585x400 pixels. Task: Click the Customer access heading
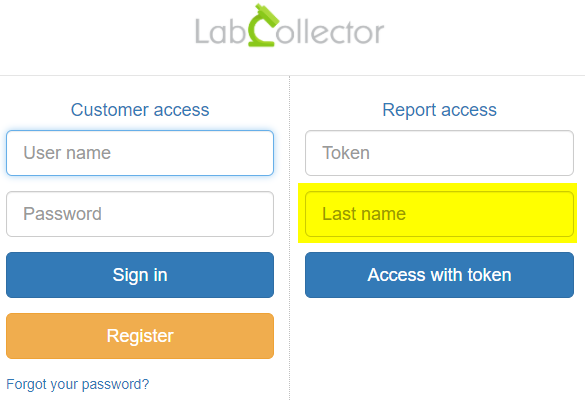pyautogui.click(x=140, y=110)
